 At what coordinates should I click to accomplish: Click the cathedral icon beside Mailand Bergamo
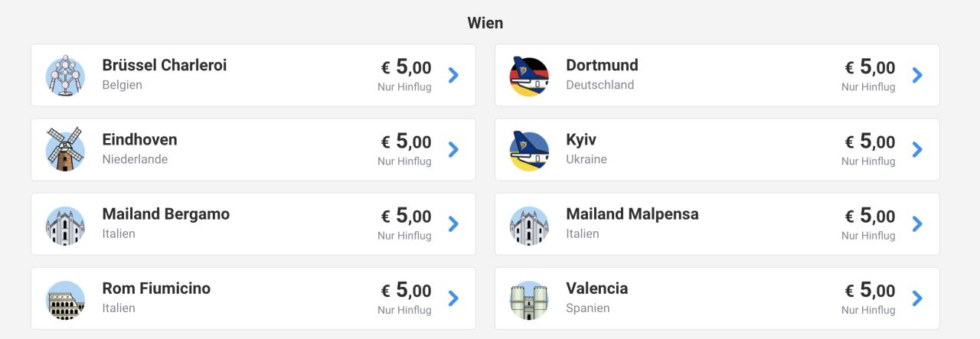click(x=65, y=224)
